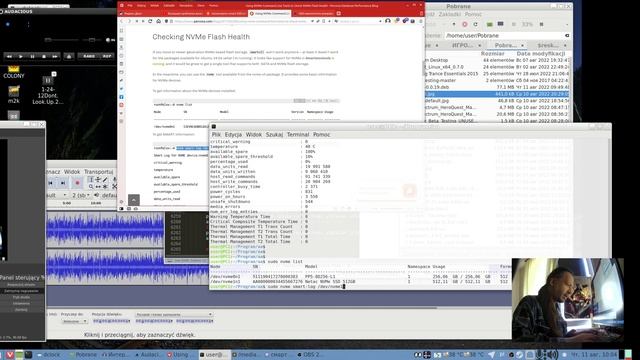Adjust Audacious balance slider
The height and width of the screenshot is (360, 640).
92,40
